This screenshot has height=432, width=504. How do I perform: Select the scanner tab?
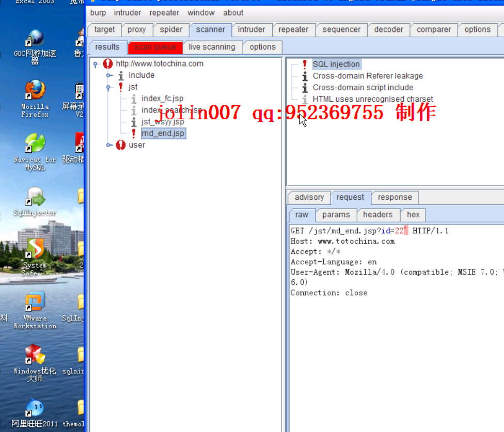211,29
